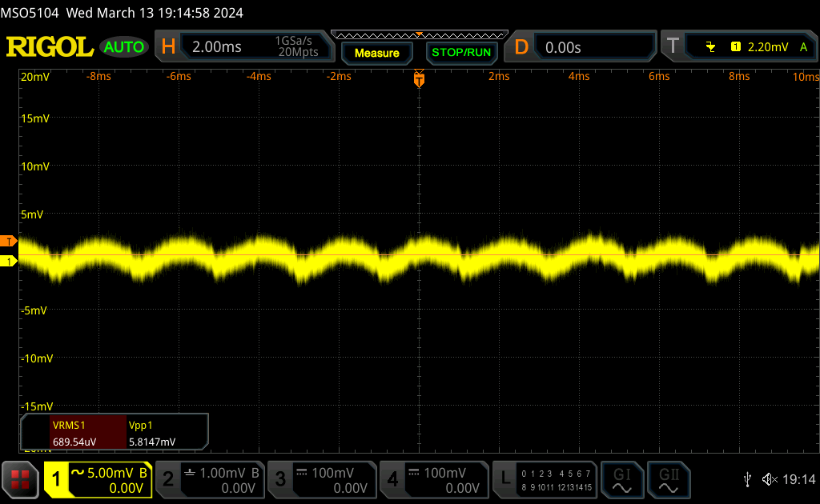Click the 10ms time axis label
Screen dimensions: 820x504
[806, 77]
